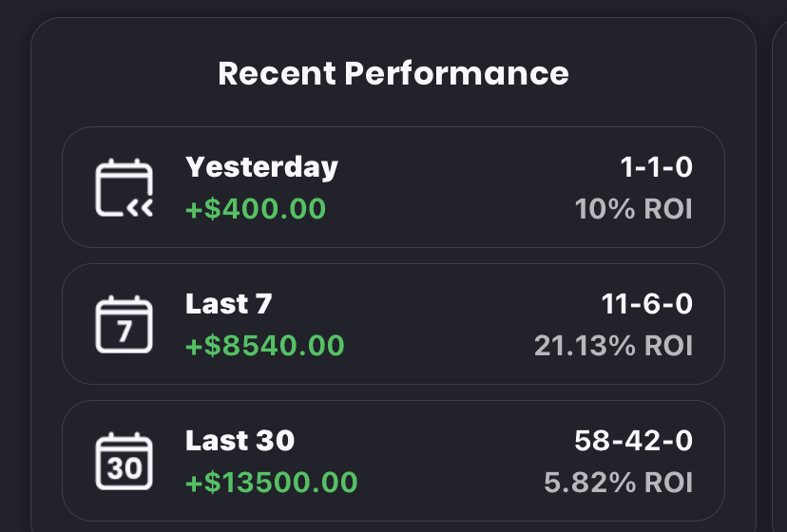The height and width of the screenshot is (532, 787).
Task: Click the 21.13% ROI value
Action: tap(613, 345)
